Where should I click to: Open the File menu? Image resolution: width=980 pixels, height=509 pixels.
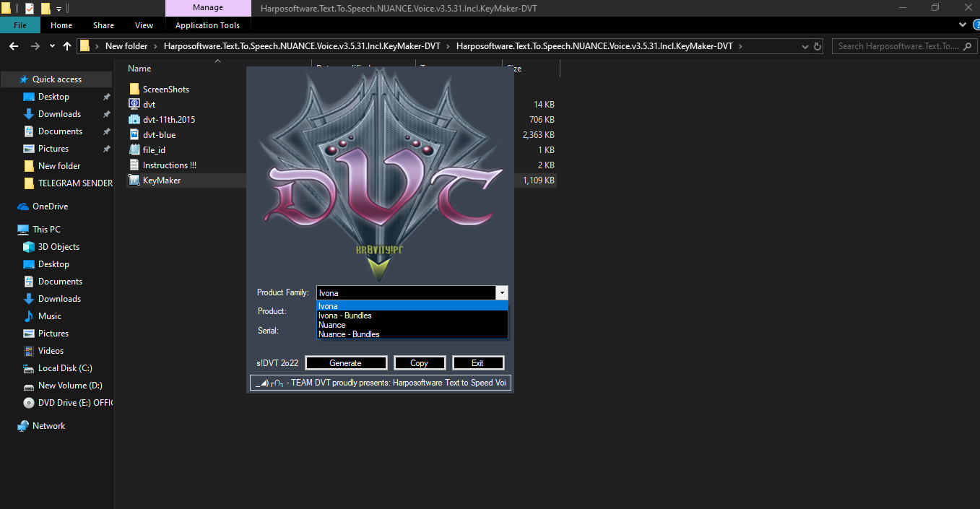click(20, 25)
